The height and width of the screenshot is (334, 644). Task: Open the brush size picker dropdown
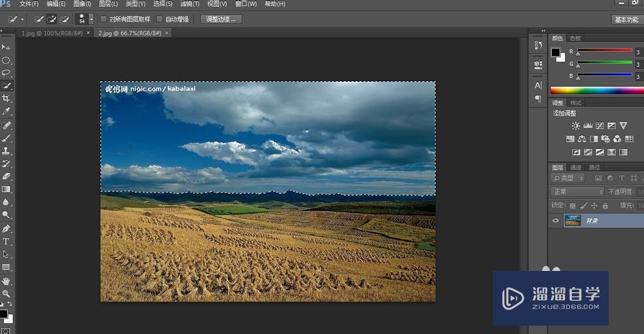[91, 19]
